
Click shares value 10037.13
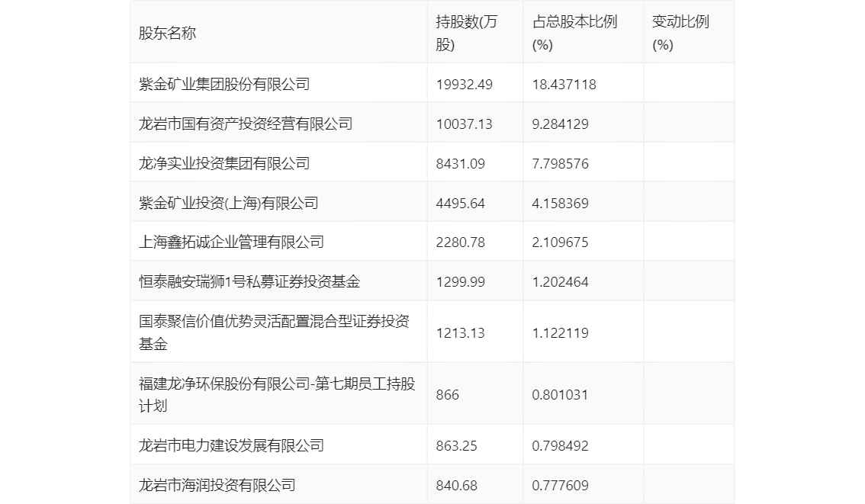pyautogui.click(x=464, y=124)
